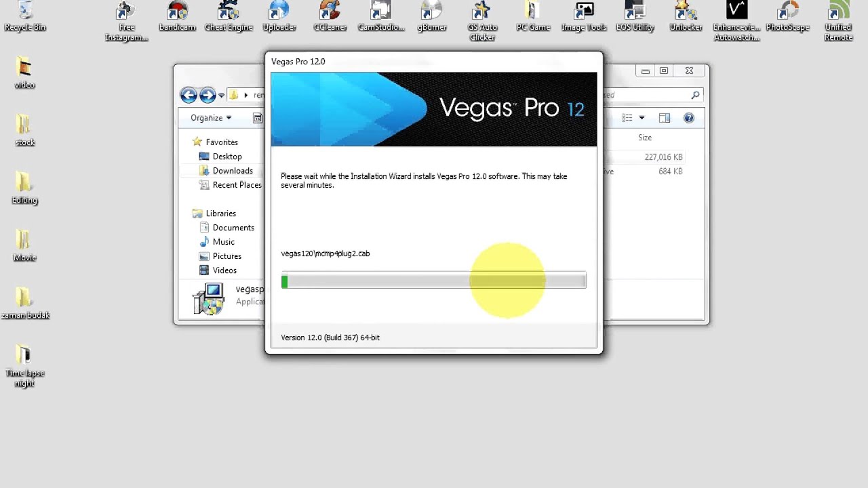Viewport: 868px width, 488px height.
Task: Click Explorer's Forward navigation arrow
Action: click(208, 95)
